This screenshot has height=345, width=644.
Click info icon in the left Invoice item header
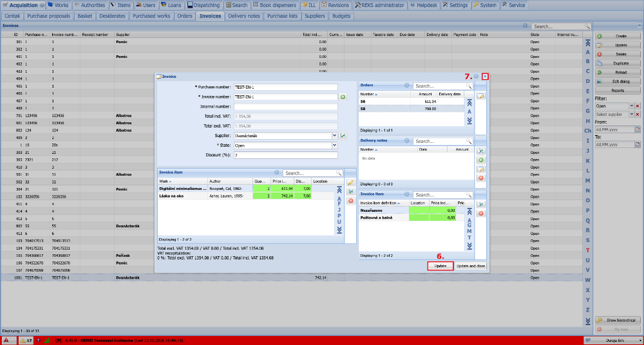(276, 173)
